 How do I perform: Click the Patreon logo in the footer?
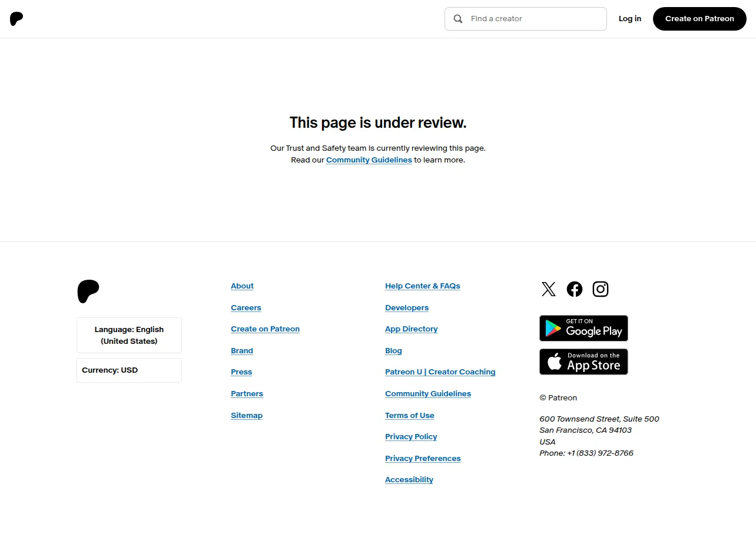click(88, 291)
